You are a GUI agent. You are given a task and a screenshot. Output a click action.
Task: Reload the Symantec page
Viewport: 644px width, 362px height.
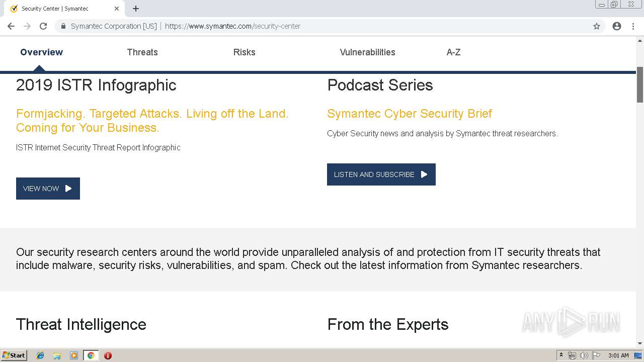43,26
